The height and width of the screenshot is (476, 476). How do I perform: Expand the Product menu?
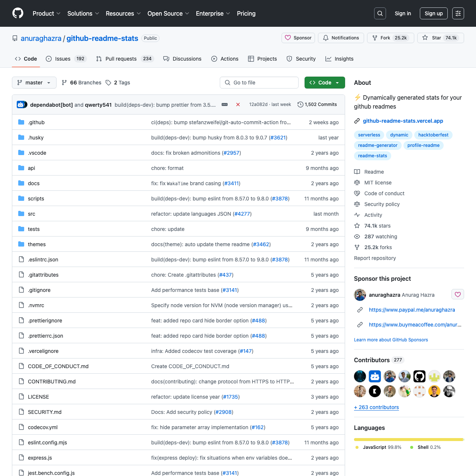(x=46, y=13)
